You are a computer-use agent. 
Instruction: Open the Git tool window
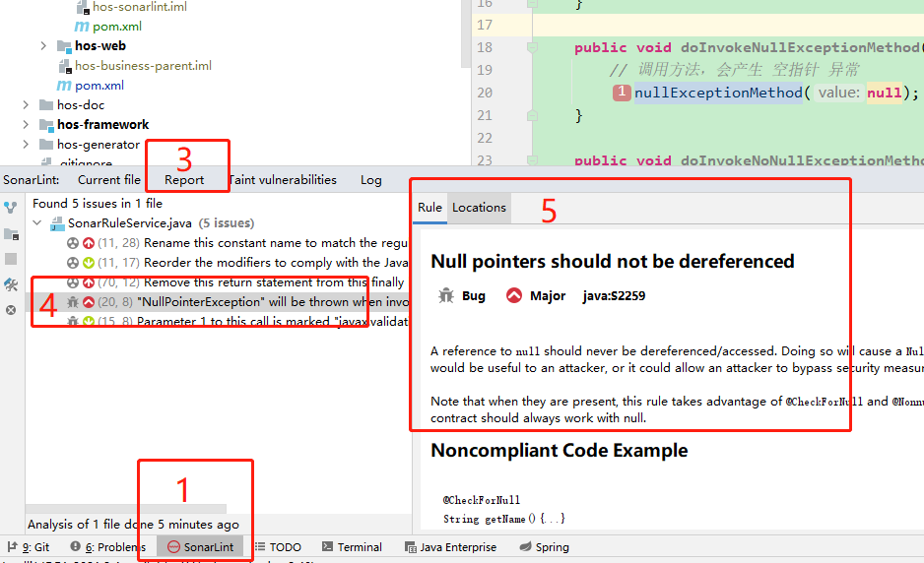click(29, 547)
